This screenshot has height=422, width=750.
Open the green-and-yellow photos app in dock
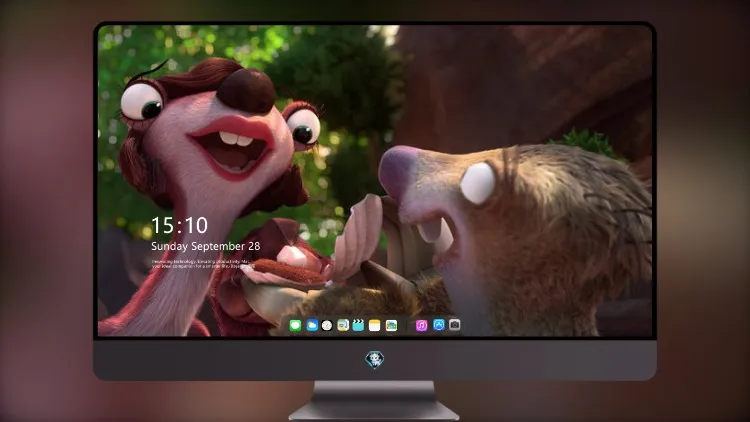pyautogui.click(x=391, y=326)
